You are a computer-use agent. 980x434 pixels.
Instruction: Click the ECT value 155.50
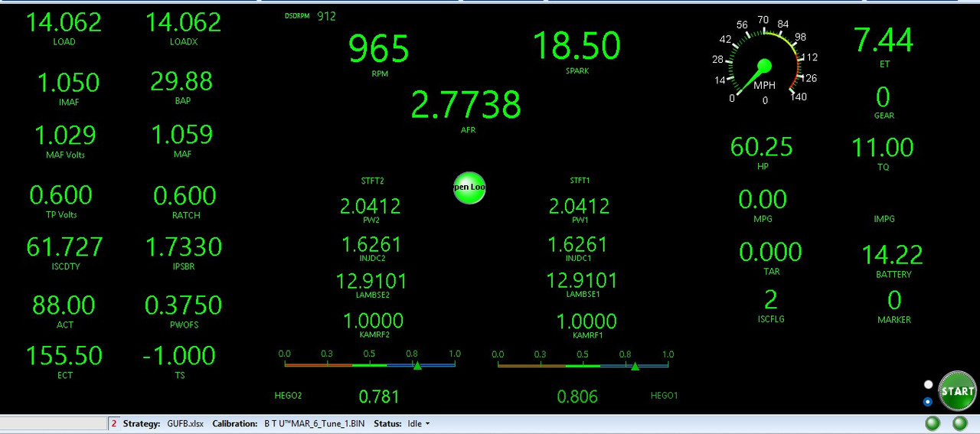click(x=64, y=356)
